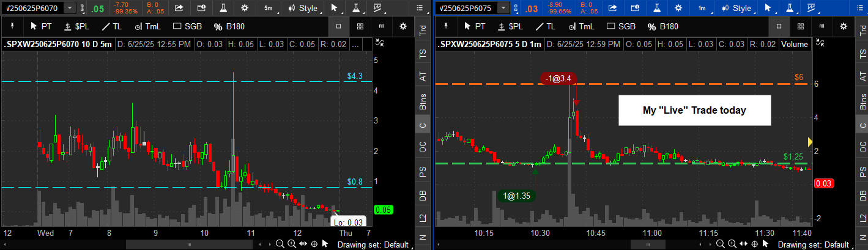Open Edit Studies flask in left chart

tap(223, 8)
